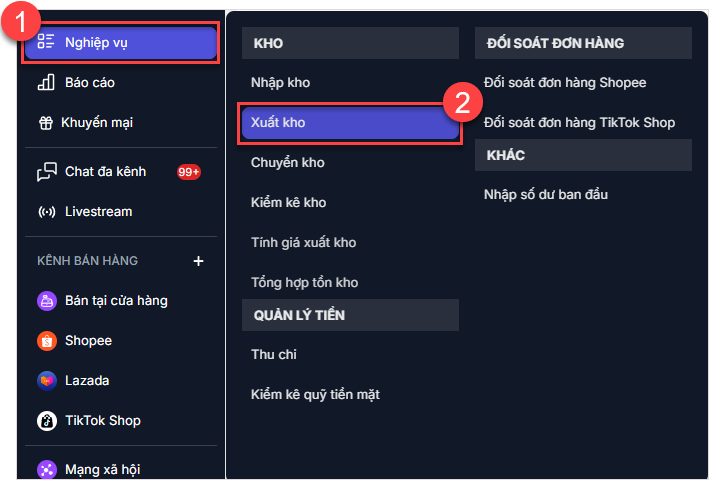Click the orange Shopee bag icon
Image resolution: width=709 pixels, height=480 pixels.
point(46,340)
